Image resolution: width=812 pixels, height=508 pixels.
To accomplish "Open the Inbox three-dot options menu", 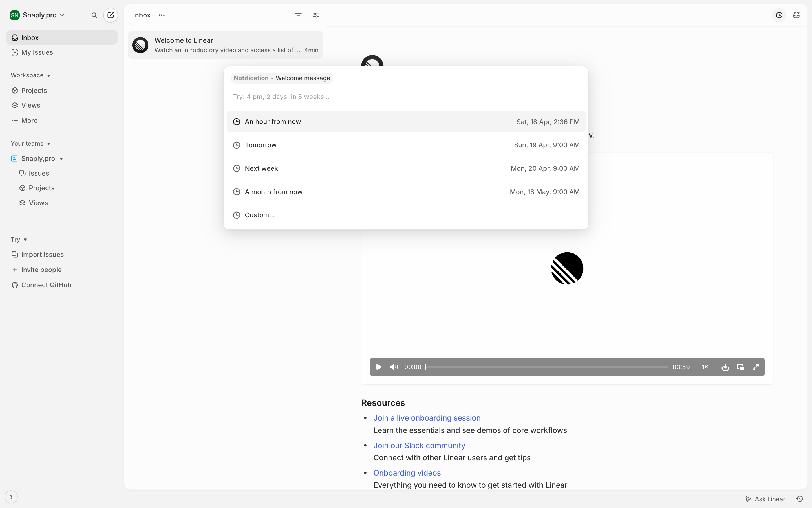I will [162, 15].
